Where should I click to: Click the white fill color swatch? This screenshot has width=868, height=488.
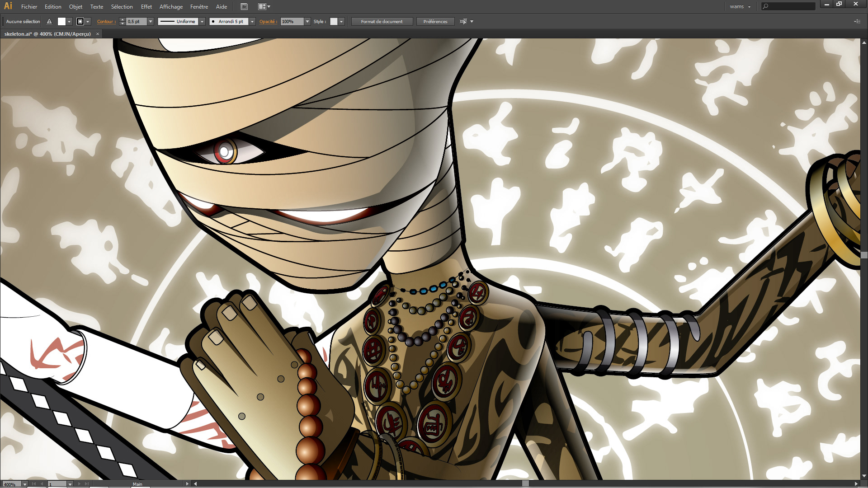pyautogui.click(x=61, y=22)
